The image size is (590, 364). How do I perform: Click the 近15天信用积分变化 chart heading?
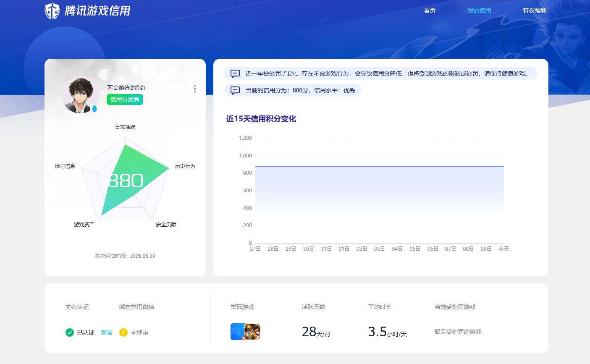[x=261, y=119]
